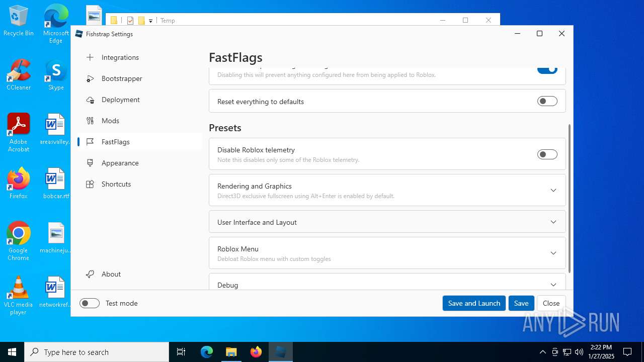
Task: Open the About page
Action: (139, 274)
